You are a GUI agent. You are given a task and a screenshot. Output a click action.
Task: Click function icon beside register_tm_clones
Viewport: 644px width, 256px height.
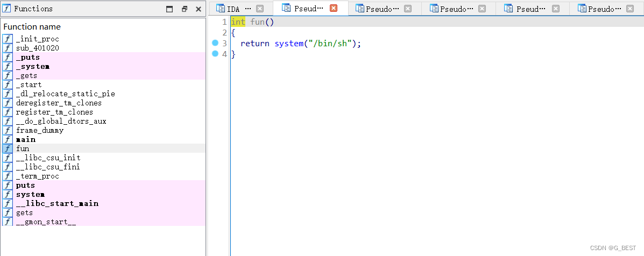coord(8,112)
